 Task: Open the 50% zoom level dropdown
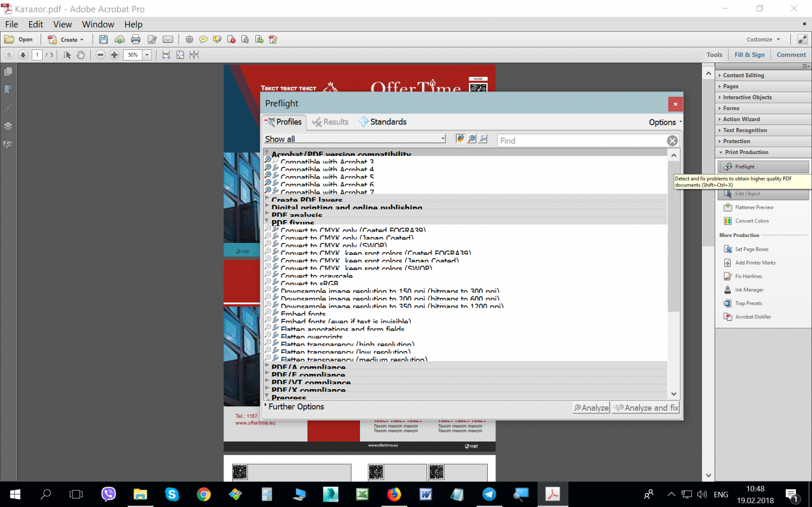(146, 55)
